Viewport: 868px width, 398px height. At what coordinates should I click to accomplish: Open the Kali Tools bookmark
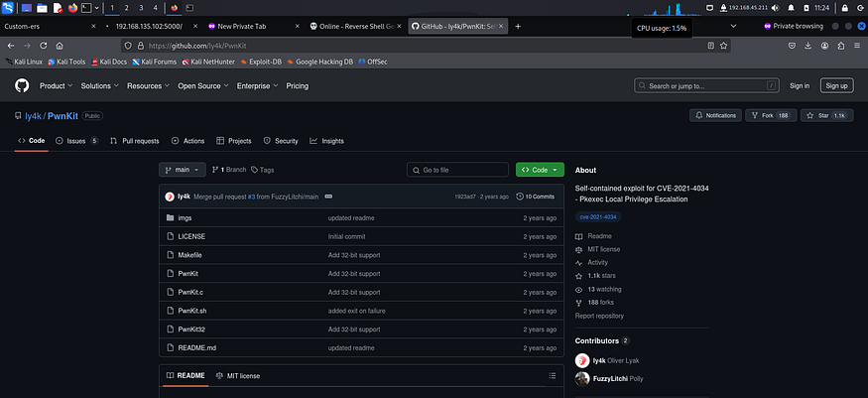pyautogui.click(x=66, y=62)
